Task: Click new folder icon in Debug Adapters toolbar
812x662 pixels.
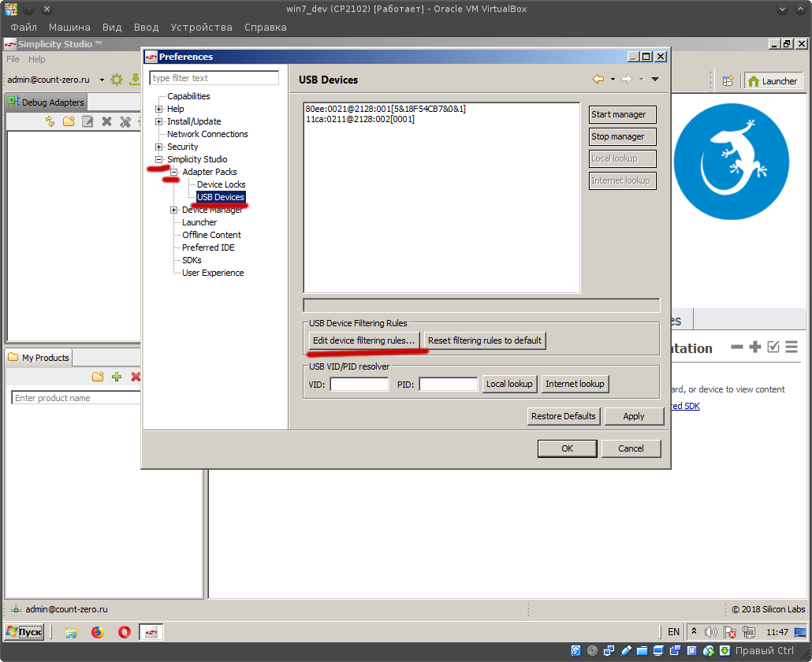Action: 69,121
